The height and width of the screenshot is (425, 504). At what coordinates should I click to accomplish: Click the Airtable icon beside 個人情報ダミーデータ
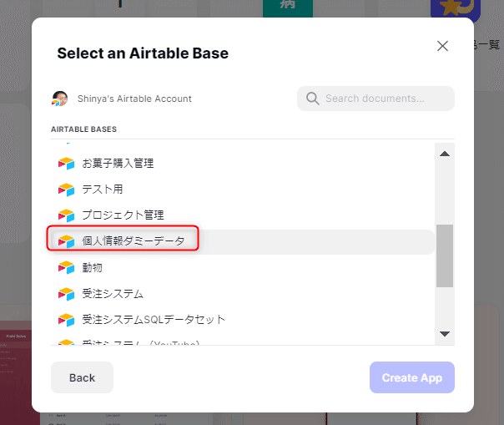66,241
